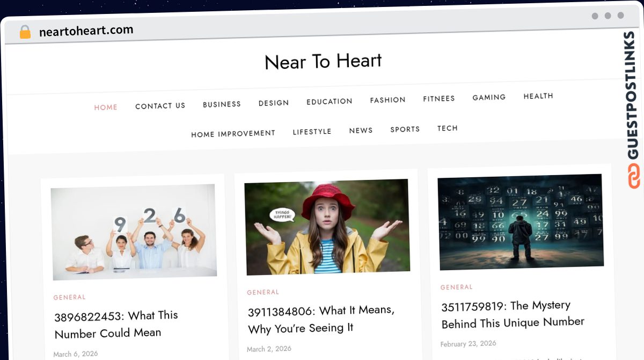Open the Health category
This screenshot has height=360, width=644.
[x=538, y=96]
